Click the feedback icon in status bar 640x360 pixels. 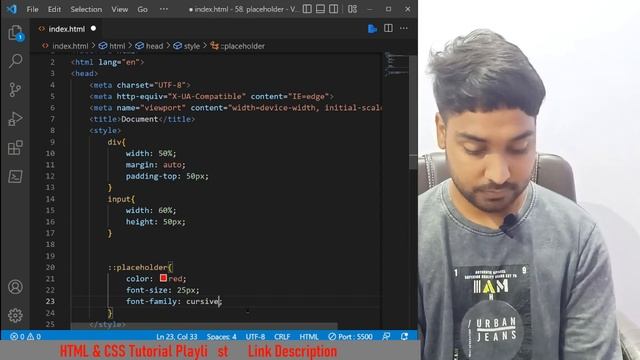point(386,336)
